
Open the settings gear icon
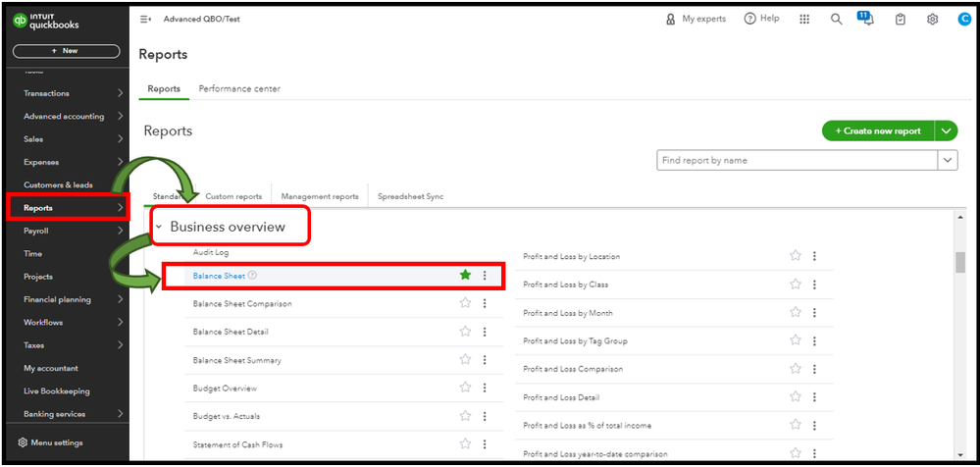point(932,19)
